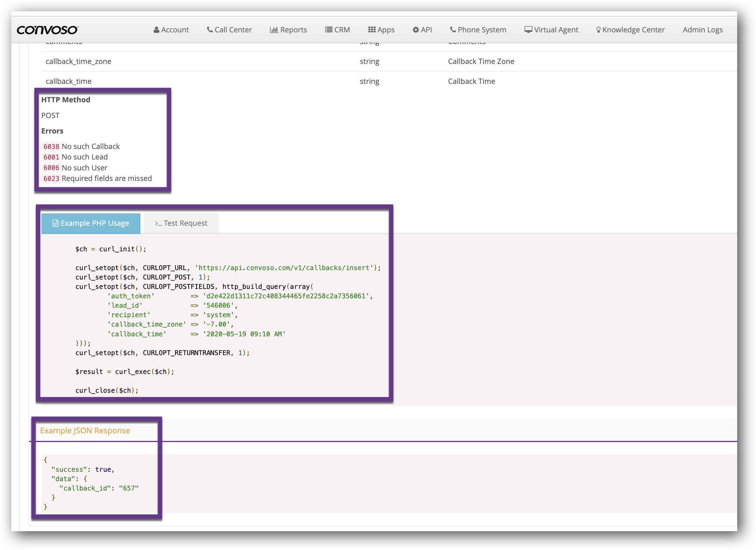Click the CRM list icon

[329, 30]
